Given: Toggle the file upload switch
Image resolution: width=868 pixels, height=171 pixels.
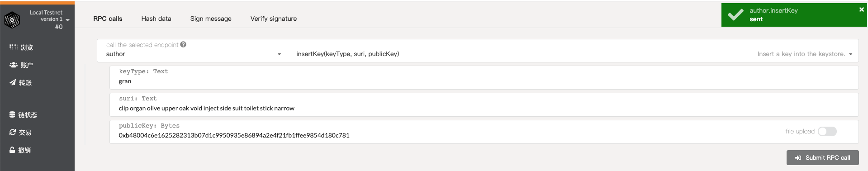Looking at the screenshot, I should point(827,131).
